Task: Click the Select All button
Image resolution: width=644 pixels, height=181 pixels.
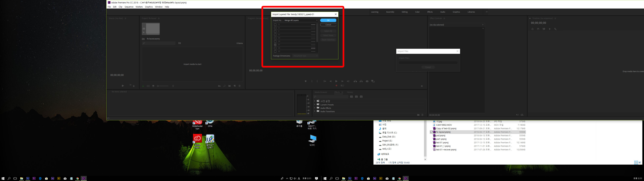Action: [x=328, y=31]
